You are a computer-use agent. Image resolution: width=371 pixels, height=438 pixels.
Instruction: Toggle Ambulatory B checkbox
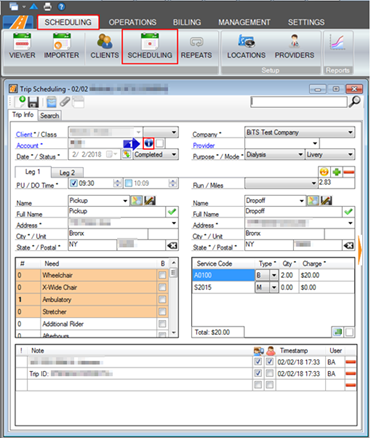(x=162, y=299)
